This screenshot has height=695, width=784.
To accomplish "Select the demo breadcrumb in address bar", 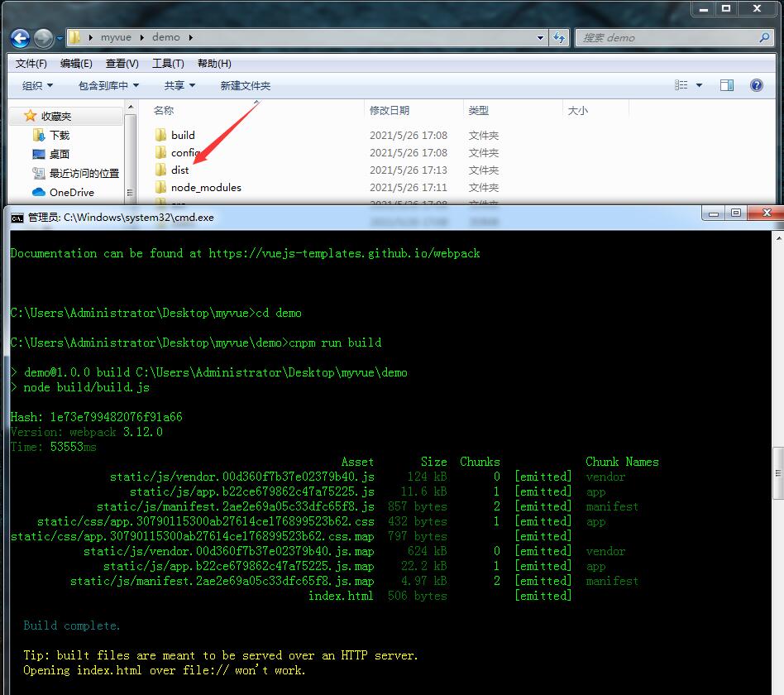I will coord(166,37).
